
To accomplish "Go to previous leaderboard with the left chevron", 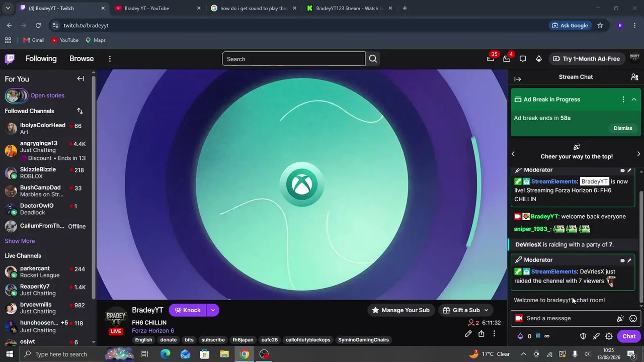I will point(513,154).
